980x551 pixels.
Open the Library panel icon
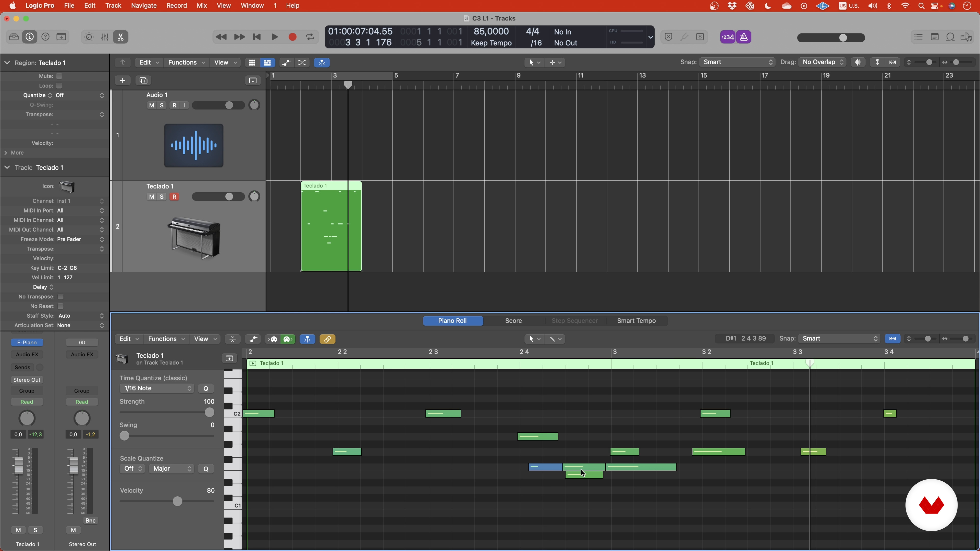[14, 37]
